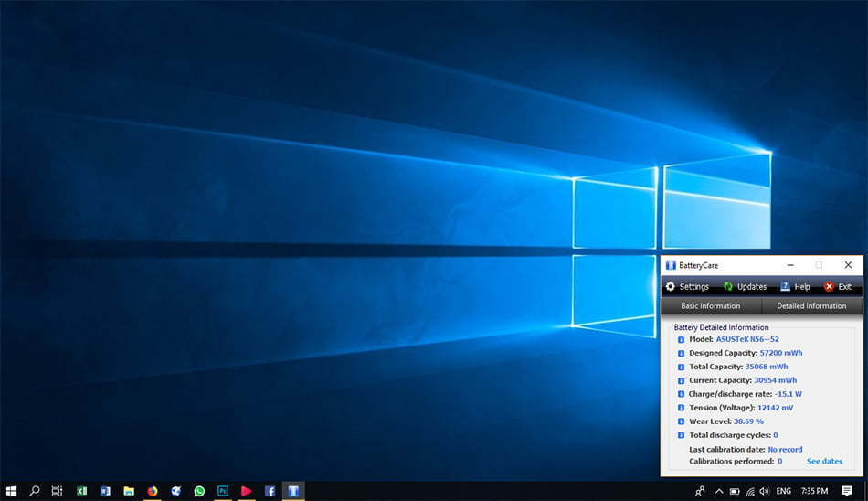The height and width of the screenshot is (501, 868).
Task: Open the Action Center notifications icon
Action: pyautogui.click(x=847, y=491)
